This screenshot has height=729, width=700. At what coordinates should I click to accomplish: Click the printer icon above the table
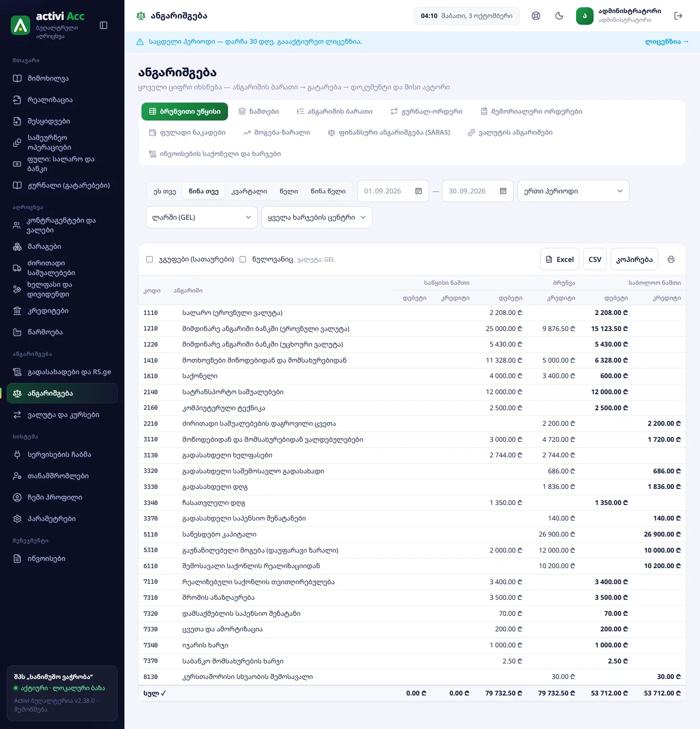pos(671,260)
